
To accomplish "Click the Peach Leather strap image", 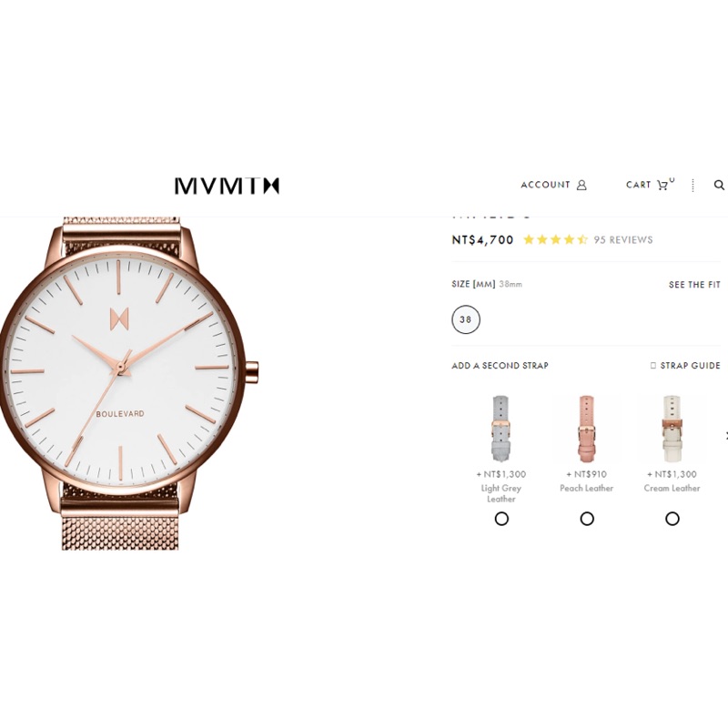I will [586, 429].
